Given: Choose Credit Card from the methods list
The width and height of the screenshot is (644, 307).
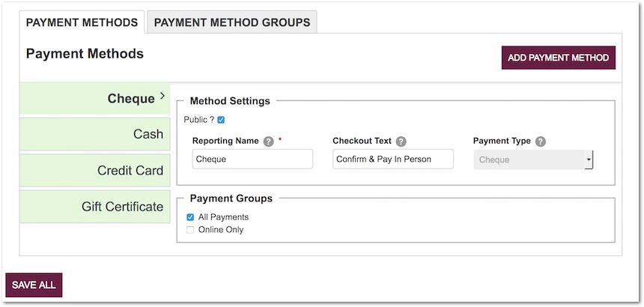Looking at the screenshot, I should 130,171.
